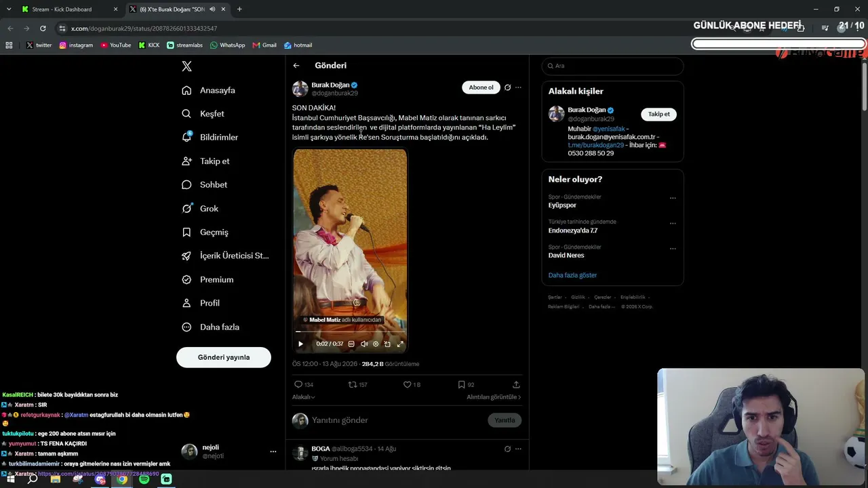Viewport: 868px width, 488px height.
Task: Open a new browser tab
Action: 239,9
